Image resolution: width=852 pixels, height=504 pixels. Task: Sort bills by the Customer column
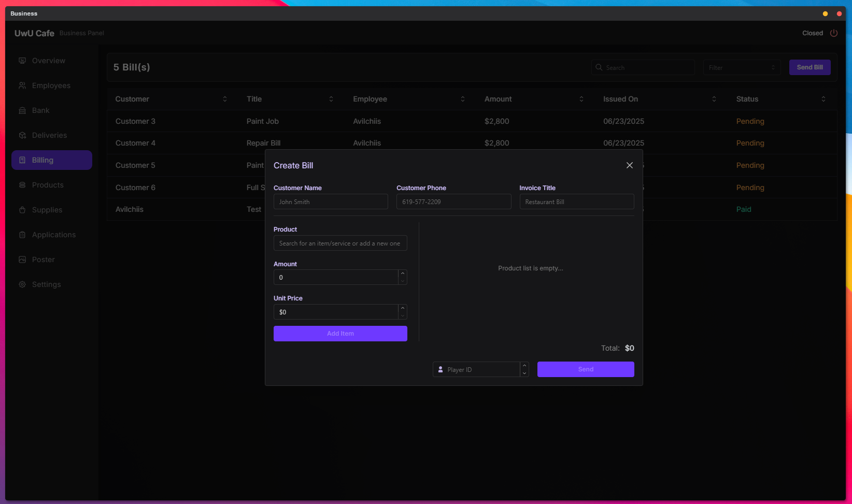tap(225, 99)
